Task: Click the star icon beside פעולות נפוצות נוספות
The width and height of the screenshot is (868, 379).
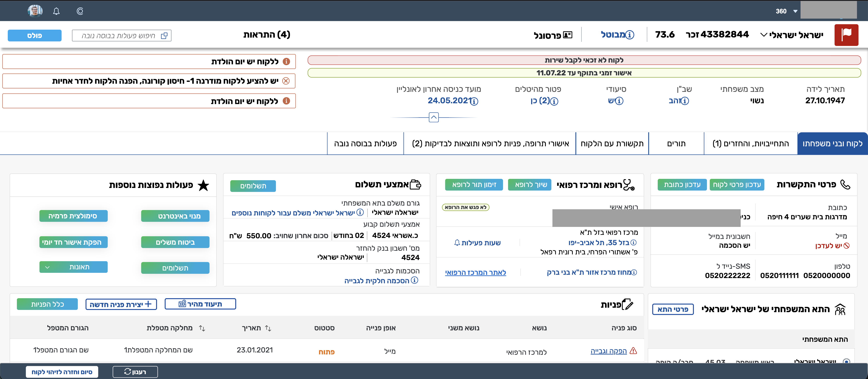Action: point(204,185)
